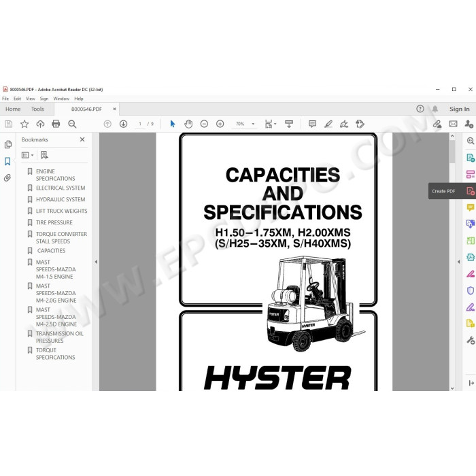
Task: Open ELECTRICAL SYSTEM bookmark
Action: coord(61,188)
